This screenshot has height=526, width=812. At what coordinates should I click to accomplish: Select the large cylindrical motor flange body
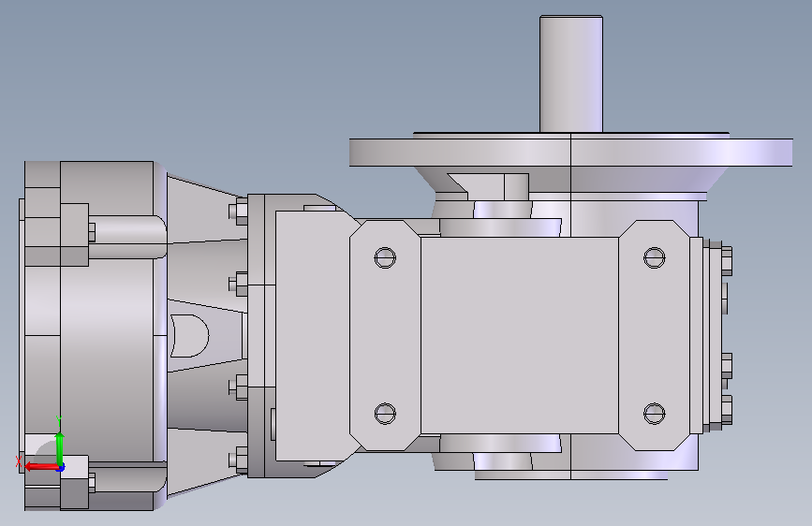107,335
